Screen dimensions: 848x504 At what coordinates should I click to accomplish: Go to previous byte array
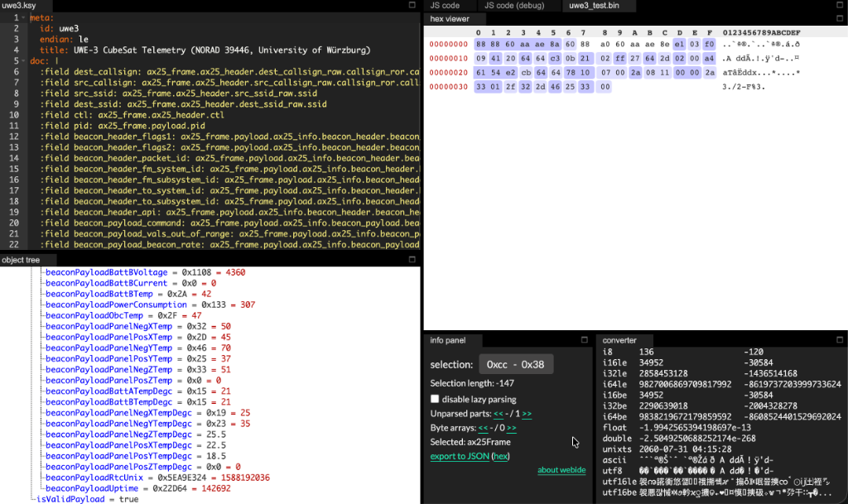pyautogui.click(x=483, y=428)
